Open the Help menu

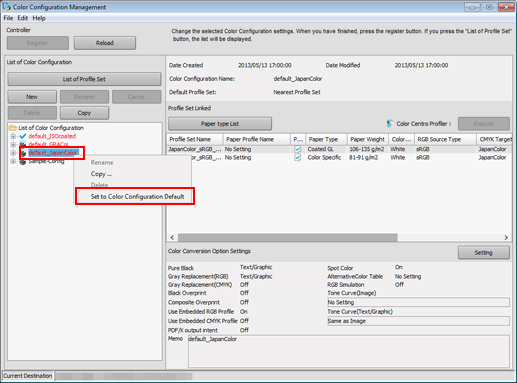(x=39, y=18)
